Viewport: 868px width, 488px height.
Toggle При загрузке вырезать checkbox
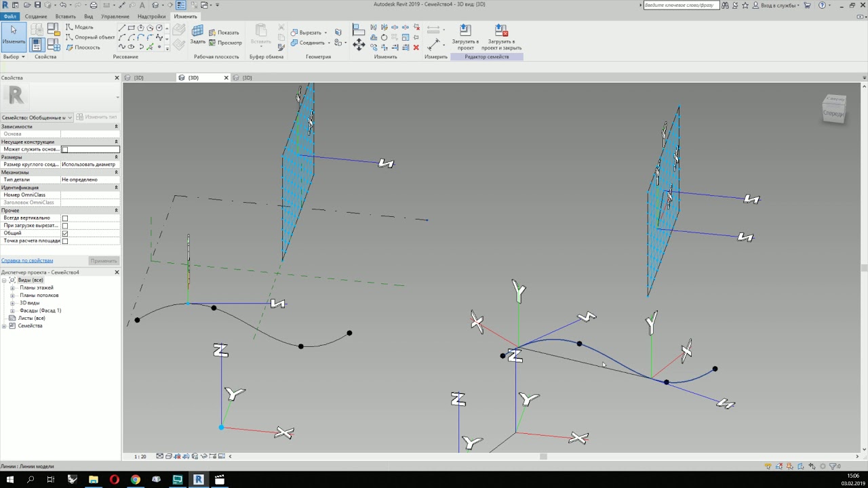tap(65, 226)
